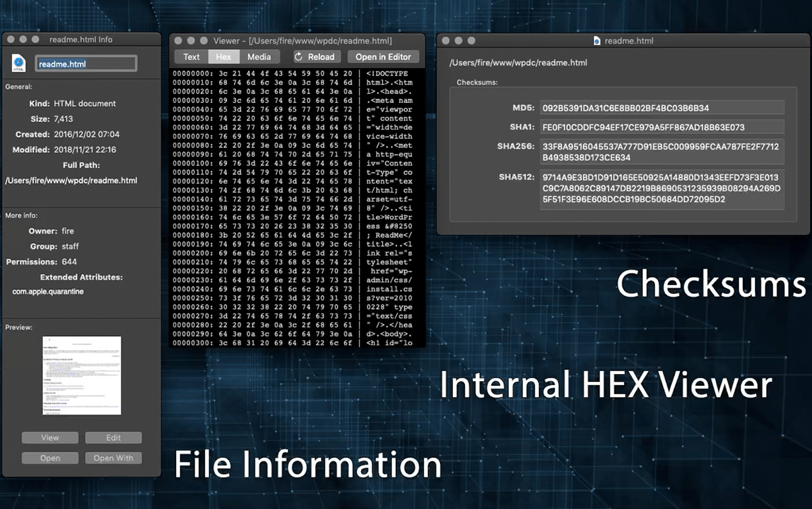Click the file path in Checksums window

point(518,63)
